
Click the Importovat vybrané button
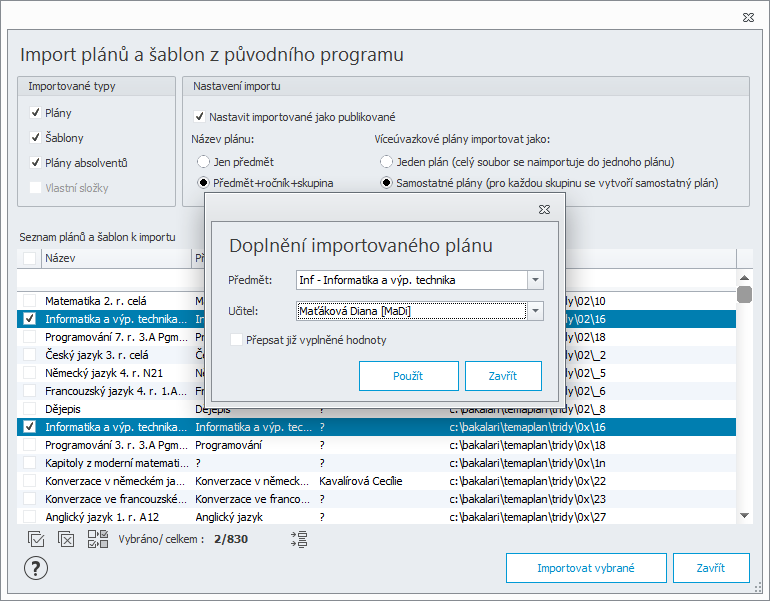tap(586, 568)
